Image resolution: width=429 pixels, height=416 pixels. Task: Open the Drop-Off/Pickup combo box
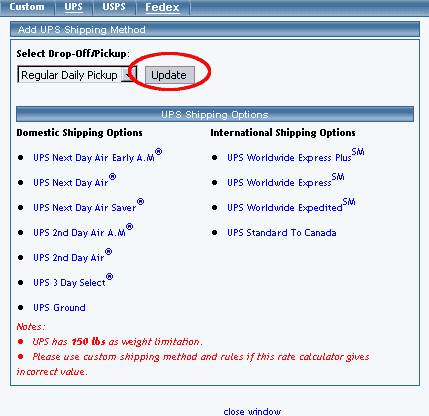[x=77, y=74]
